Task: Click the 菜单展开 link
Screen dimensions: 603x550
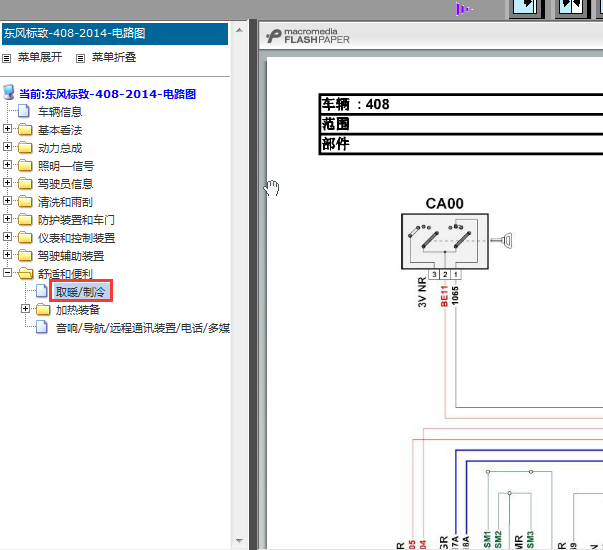Action: [40, 57]
